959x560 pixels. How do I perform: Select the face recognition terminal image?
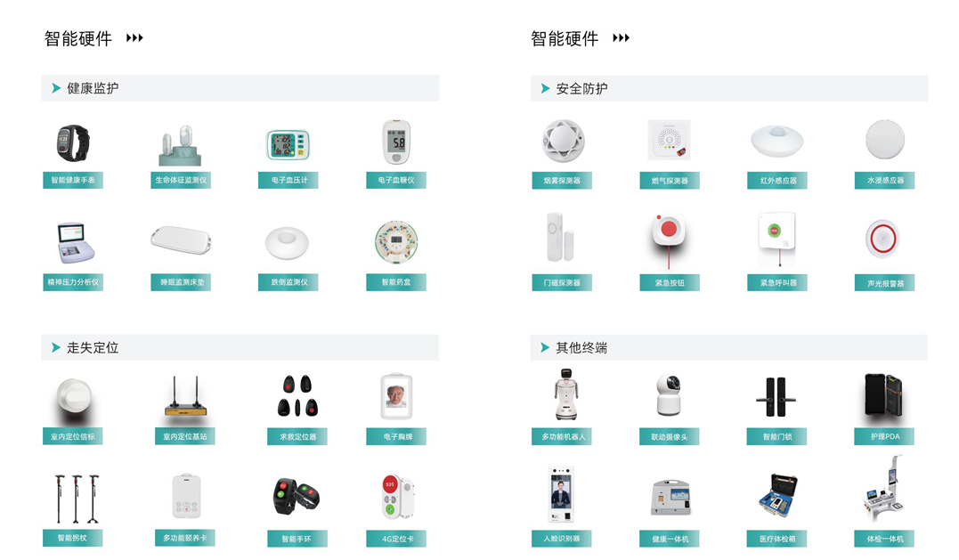(563, 494)
